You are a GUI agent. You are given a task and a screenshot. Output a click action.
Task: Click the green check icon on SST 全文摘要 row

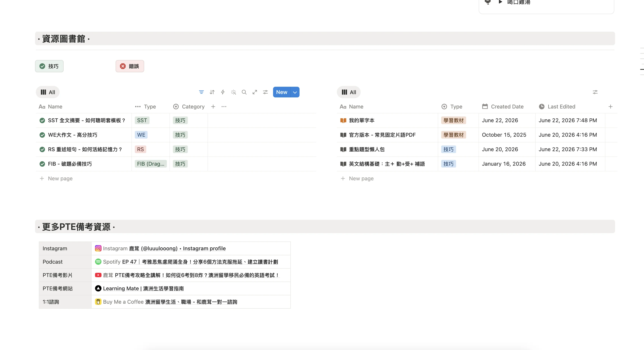42,120
